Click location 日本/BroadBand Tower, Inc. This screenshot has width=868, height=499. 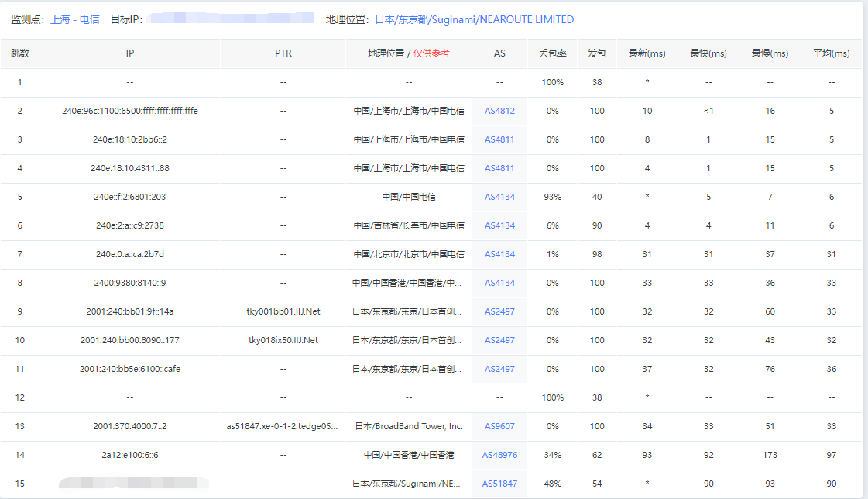409,426
